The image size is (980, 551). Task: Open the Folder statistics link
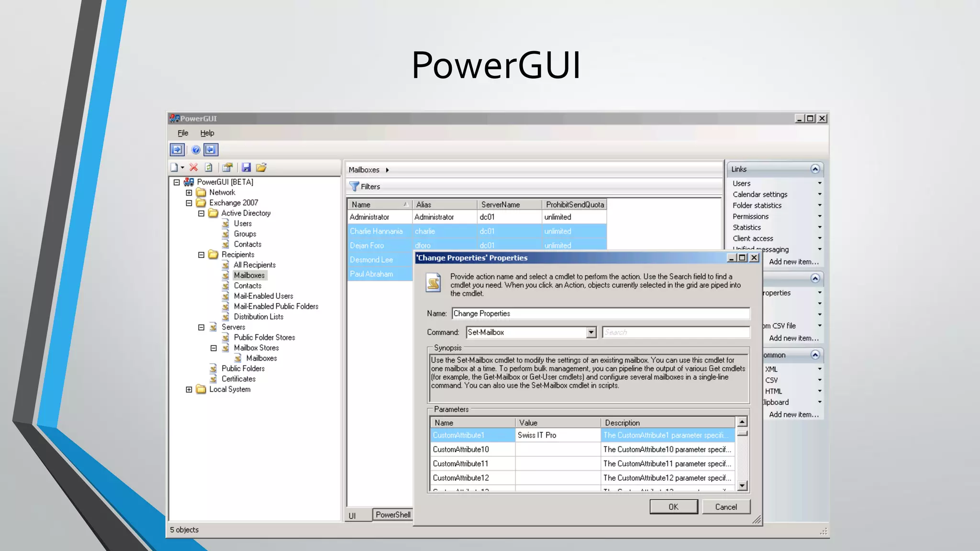click(x=757, y=205)
